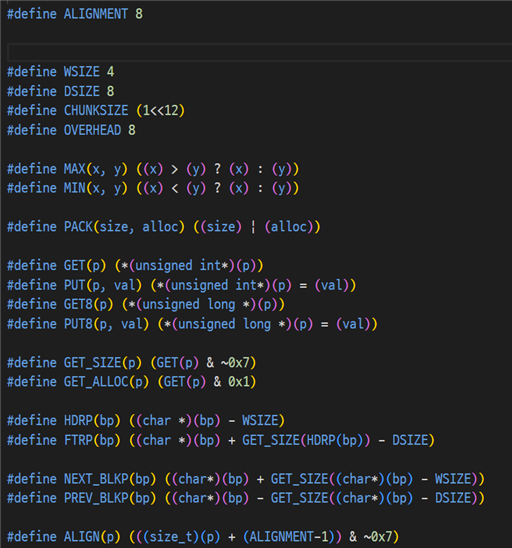Click the ALIGN(p) macro line

pos(203,537)
